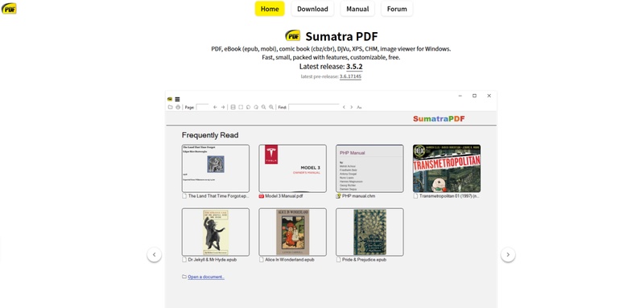The width and height of the screenshot is (644, 308).
Task: Click the document icon beside Dr Jekyll & Mr Hyde.epub
Action: click(184, 260)
